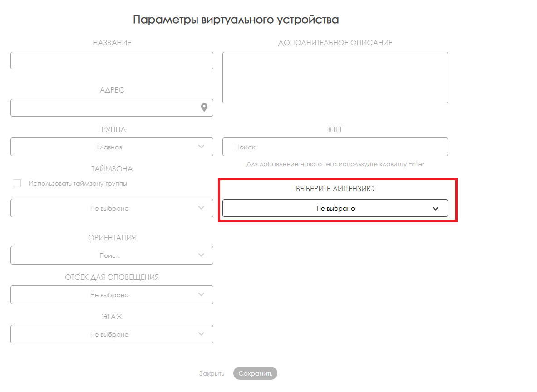
Task: Click the timezone dropdown chevron arrow
Action: (x=202, y=208)
